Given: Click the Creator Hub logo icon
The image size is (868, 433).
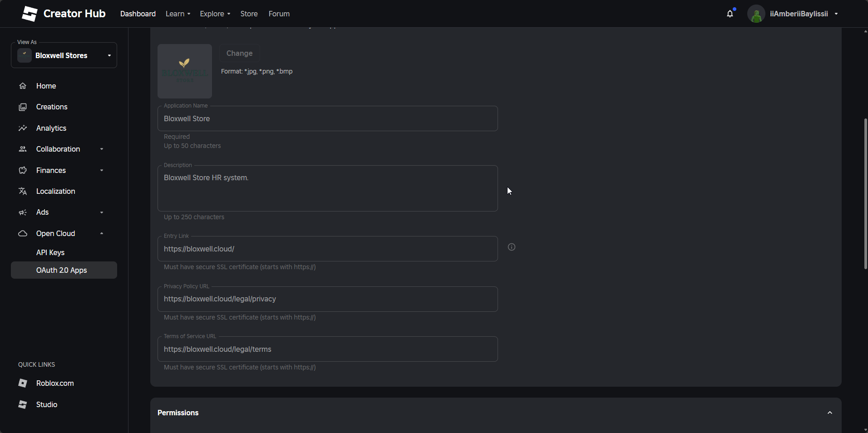Looking at the screenshot, I should 30,14.
